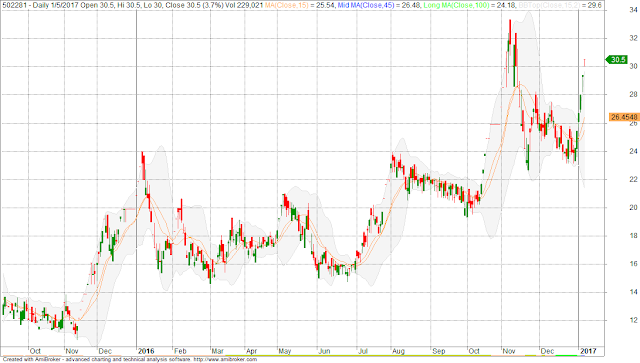Click the orange 26.4548 value tag
This screenshot has height=363, width=640.
click(x=624, y=117)
